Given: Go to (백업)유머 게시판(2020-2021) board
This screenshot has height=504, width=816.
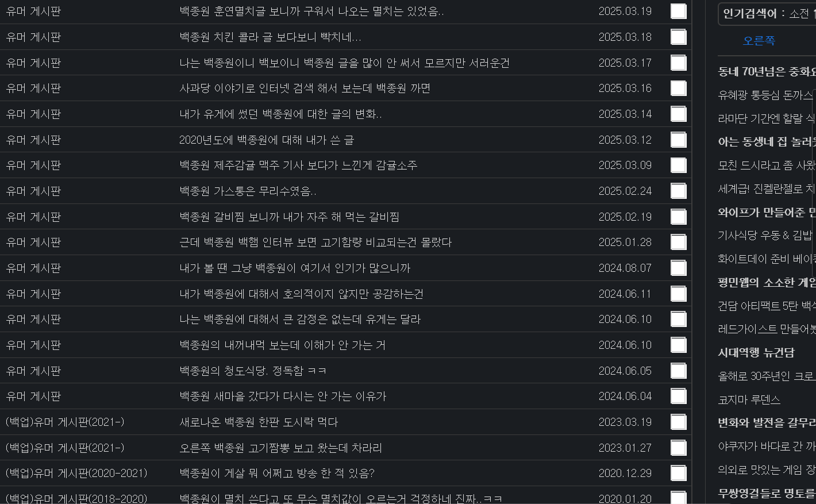Looking at the screenshot, I should click(x=76, y=473).
